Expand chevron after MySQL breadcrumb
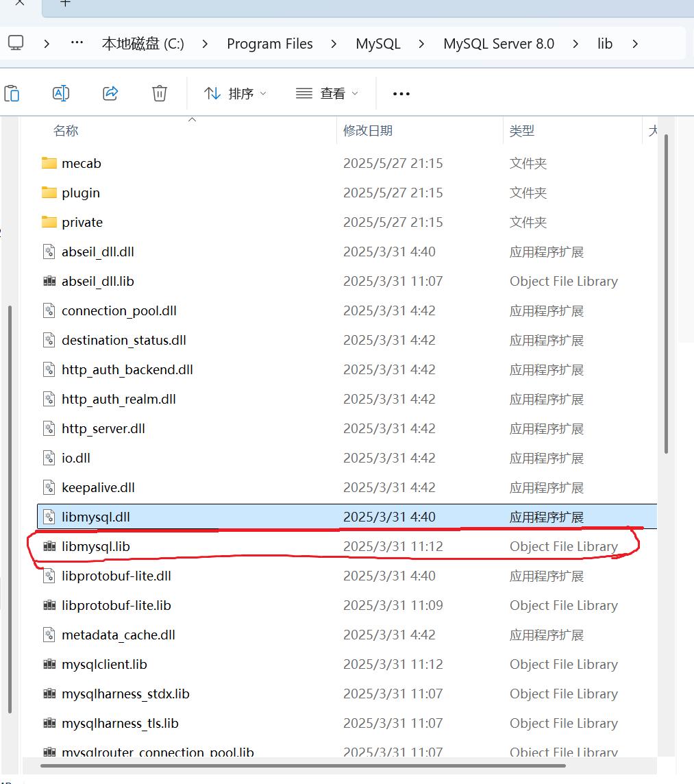The height and width of the screenshot is (784, 694). point(421,44)
